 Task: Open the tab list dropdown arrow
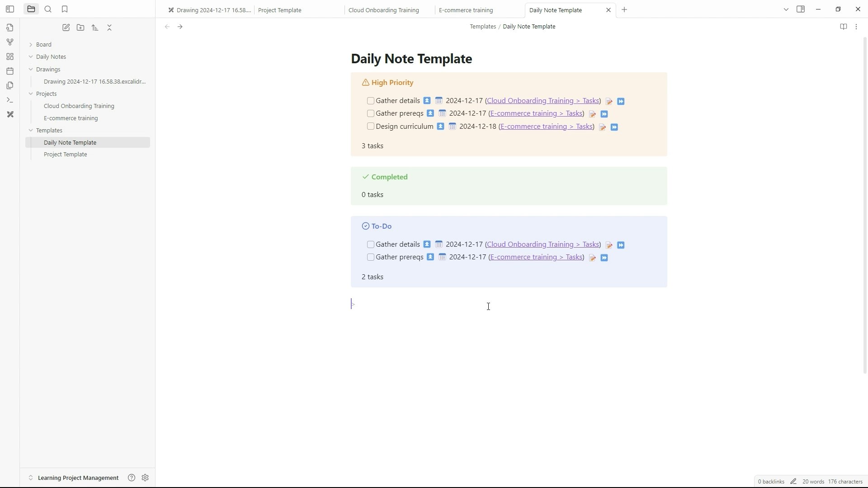[786, 9]
